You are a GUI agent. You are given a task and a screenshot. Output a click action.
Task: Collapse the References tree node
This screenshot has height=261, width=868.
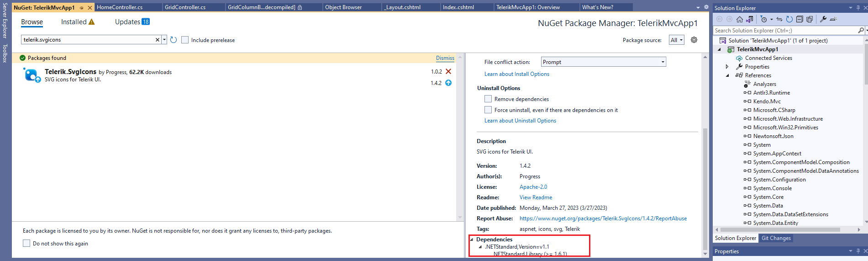pos(727,75)
